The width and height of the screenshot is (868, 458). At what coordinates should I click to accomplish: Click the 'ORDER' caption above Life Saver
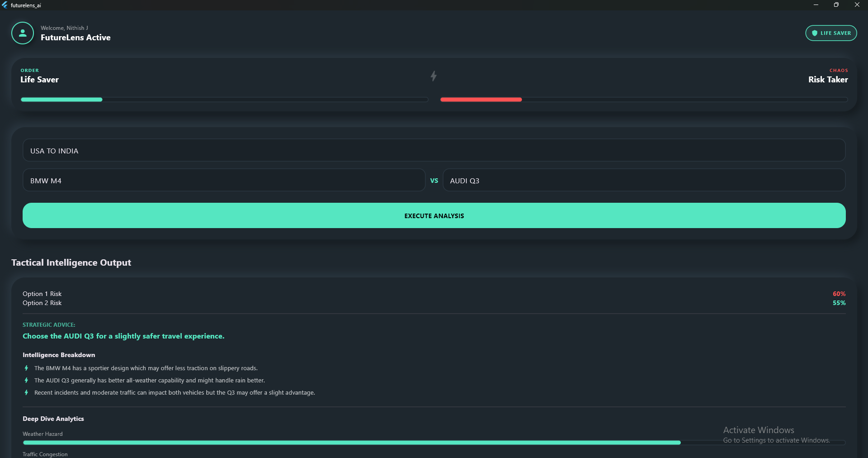tap(30, 70)
